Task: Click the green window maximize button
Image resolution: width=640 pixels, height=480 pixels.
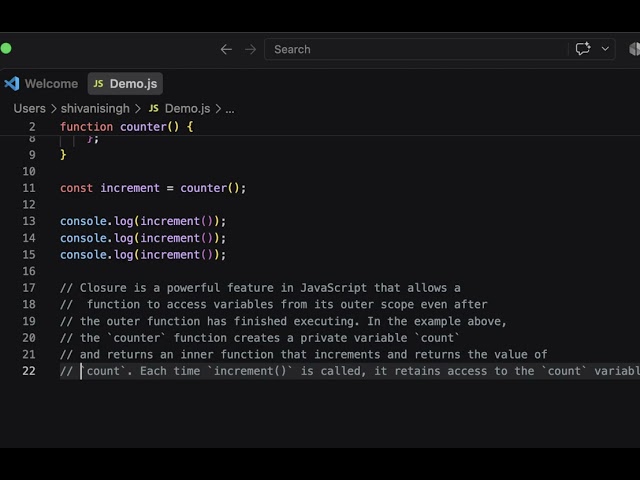Action: [6, 49]
